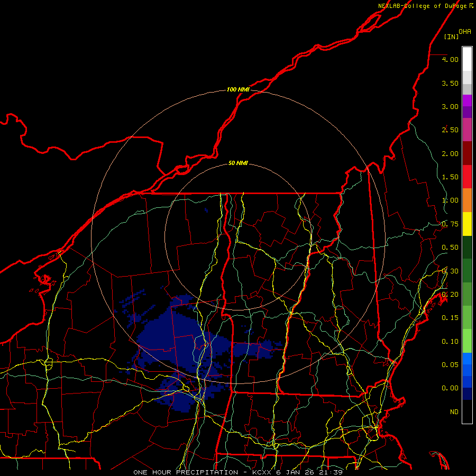Click the white color swatch at legend top

[467, 59]
